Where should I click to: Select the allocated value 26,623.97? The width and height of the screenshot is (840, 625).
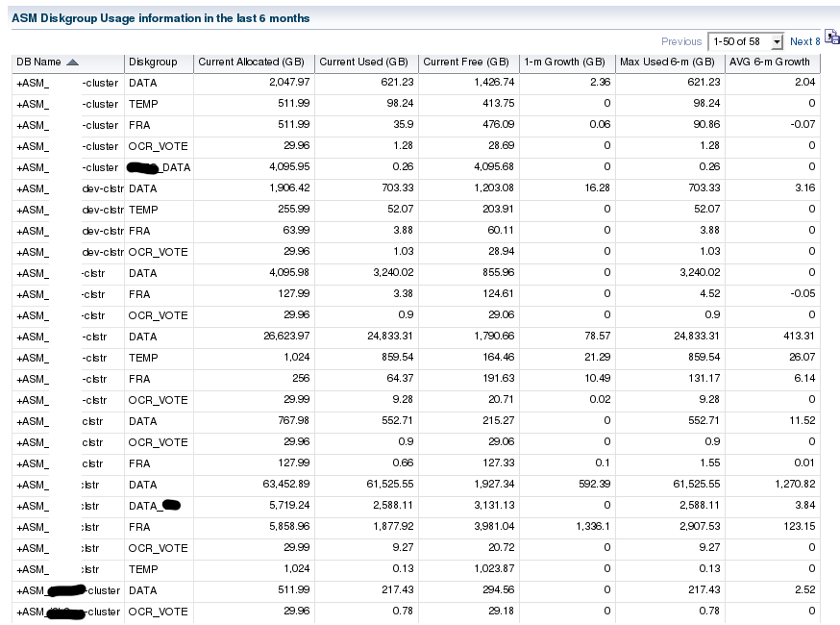286,337
